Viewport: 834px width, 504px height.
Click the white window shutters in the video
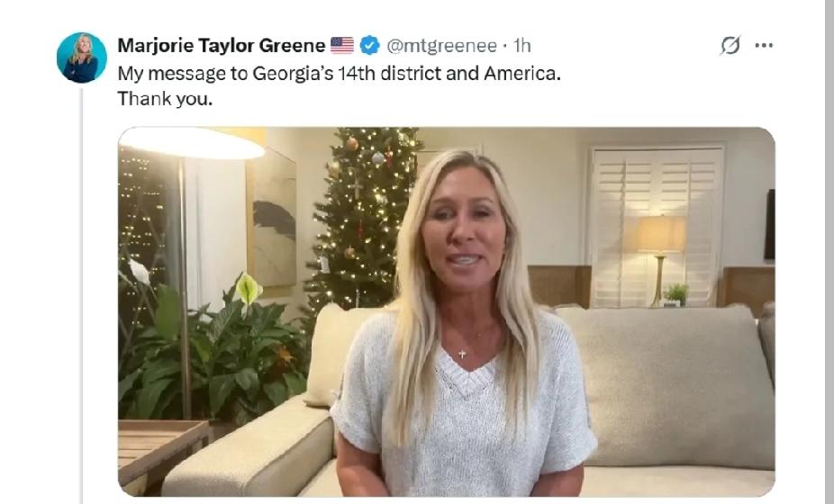click(x=657, y=227)
